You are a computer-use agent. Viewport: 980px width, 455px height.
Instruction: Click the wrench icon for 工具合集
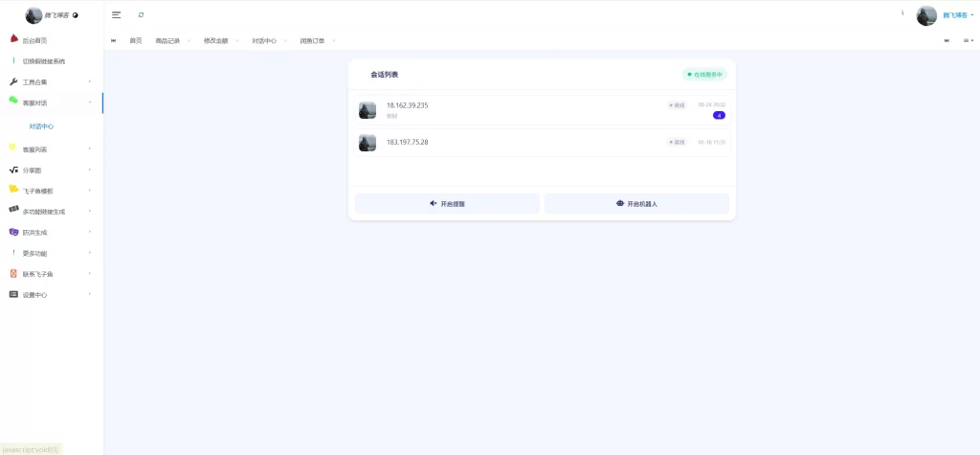13,81
